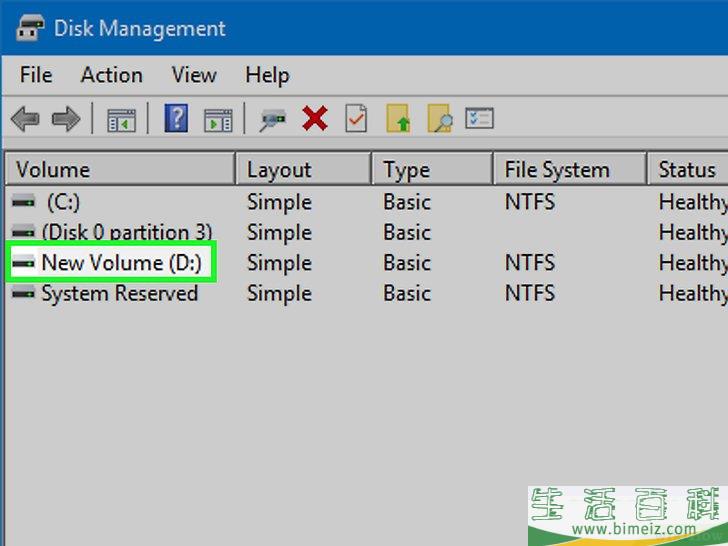Toggle the Show/Hide Action Pane icon
Screen dimensions: 728x546
(x=218, y=120)
